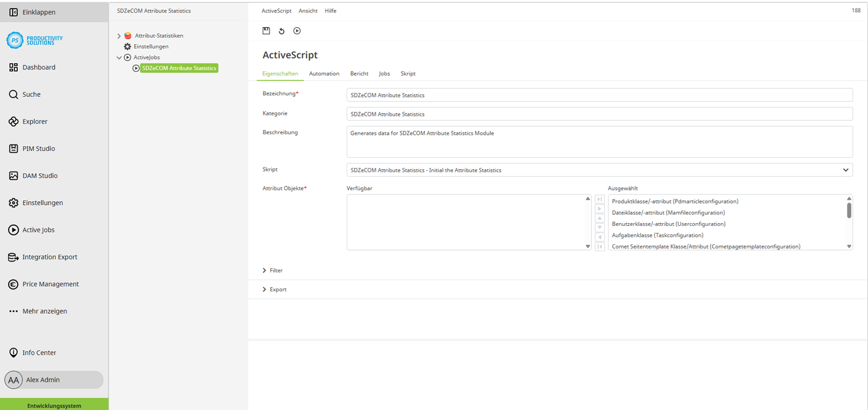Open Integration Export from the sidebar
Screen dimensions: 868x410
point(49,257)
